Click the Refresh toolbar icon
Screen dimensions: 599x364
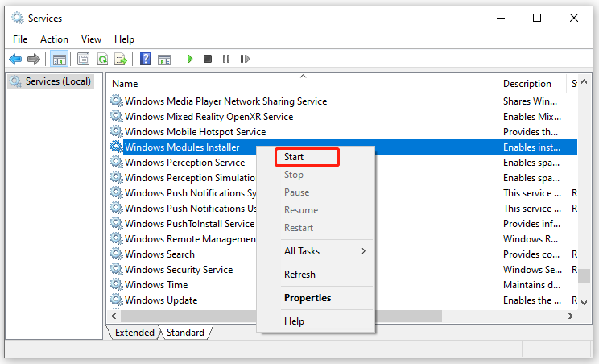click(102, 59)
